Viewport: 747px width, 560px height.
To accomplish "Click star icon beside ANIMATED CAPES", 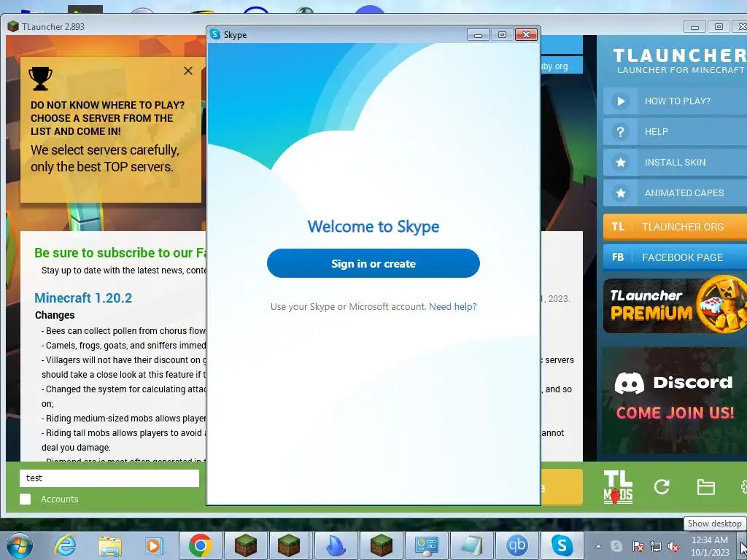I will (x=620, y=192).
